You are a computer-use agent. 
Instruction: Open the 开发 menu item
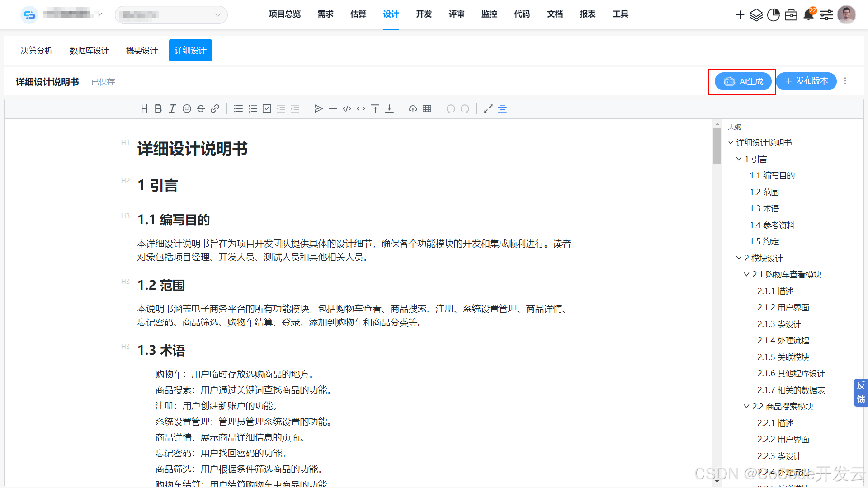(x=424, y=14)
